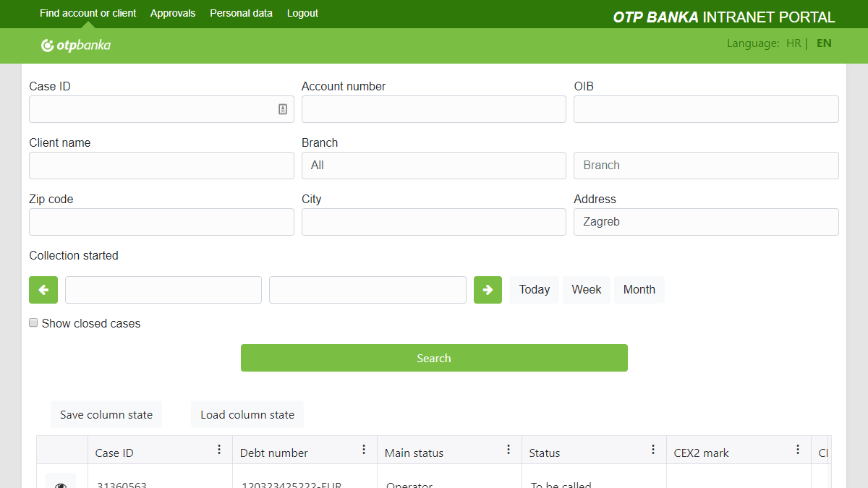868x488 pixels.
Task: Open the Branch dropdown showing All
Action: coord(433,166)
